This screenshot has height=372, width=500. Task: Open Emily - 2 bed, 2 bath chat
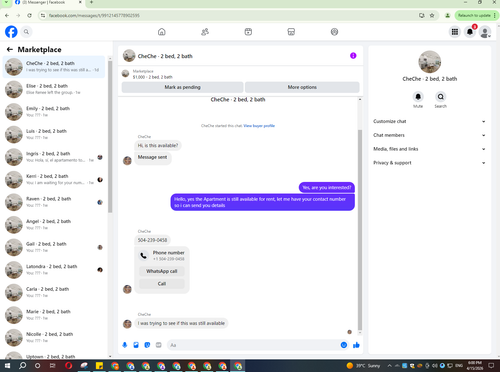pyautogui.click(x=54, y=112)
